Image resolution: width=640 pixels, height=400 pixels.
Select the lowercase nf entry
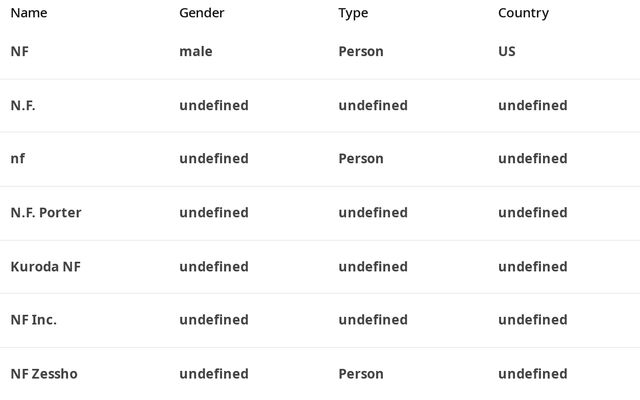point(18,158)
